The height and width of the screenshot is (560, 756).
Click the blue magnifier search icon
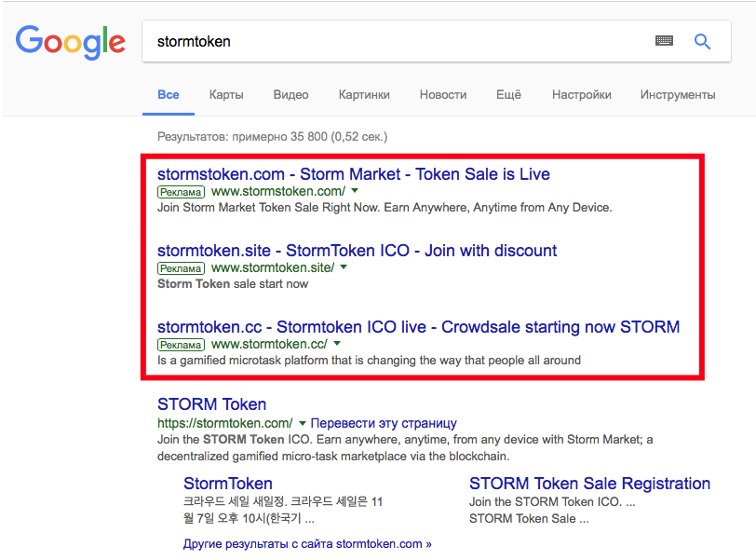[x=702, y=41]
